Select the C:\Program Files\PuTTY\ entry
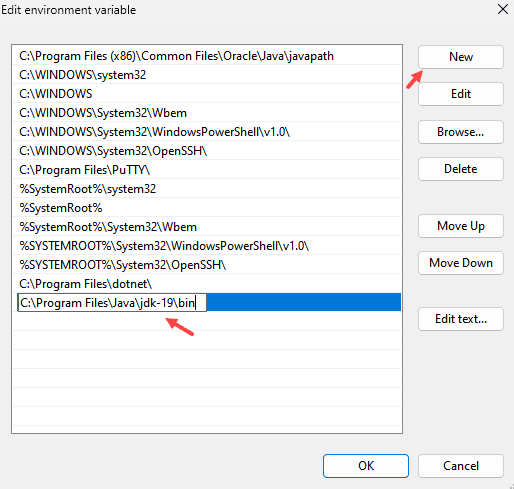The image size is (514, 489). click(207, 170)
